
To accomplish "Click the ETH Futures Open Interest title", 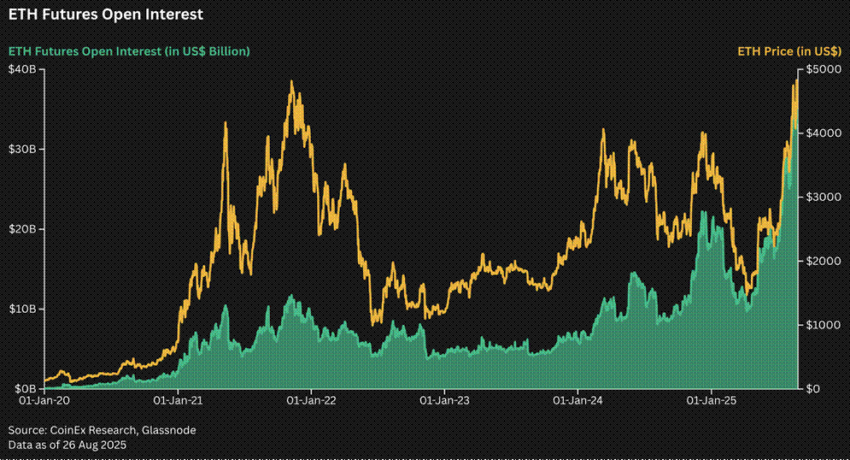I will (106, 15).
